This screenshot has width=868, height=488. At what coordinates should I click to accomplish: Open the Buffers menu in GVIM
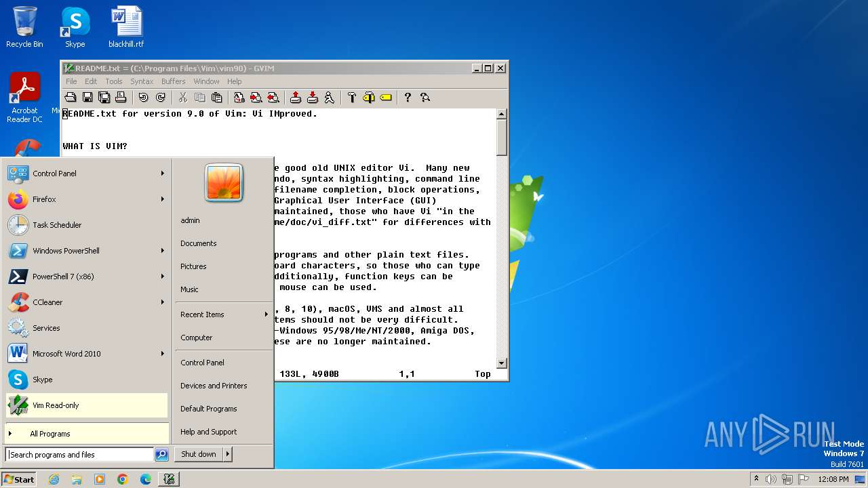pyautogui.click(x=174, y=81)
